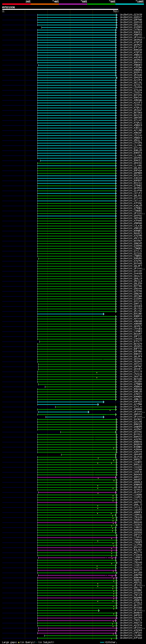Viewport: 146px width, 644px height.
Task: Open hit UniRef100_O64738
Action: (131, 376)
